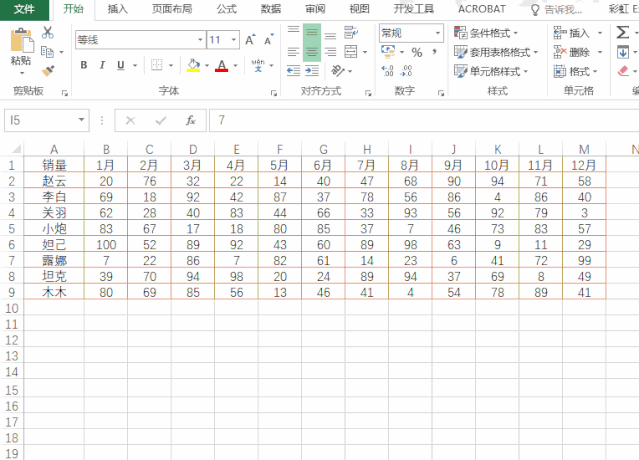Open alignment settings dialog launcher
The height and width of the screenshot is (460, 639).
pyautogui.click(x=368, y=93)
